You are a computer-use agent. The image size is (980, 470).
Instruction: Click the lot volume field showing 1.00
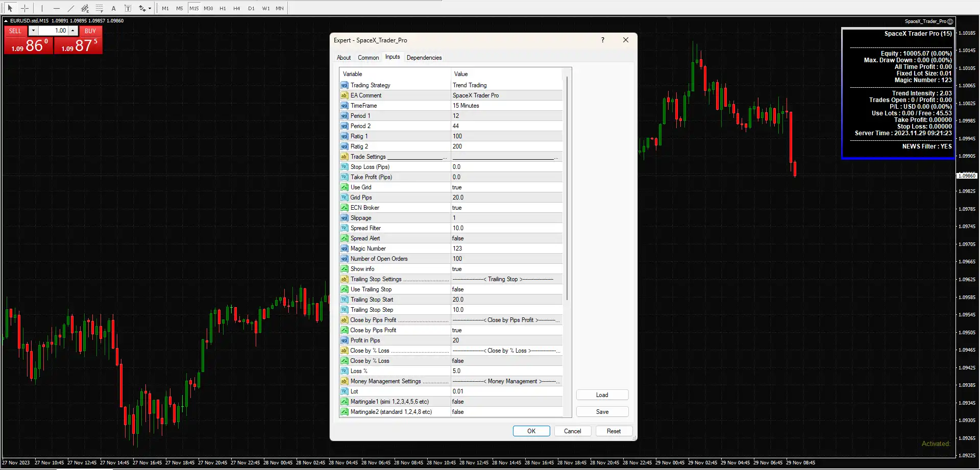pyautogui.click(x=53, y=31)
